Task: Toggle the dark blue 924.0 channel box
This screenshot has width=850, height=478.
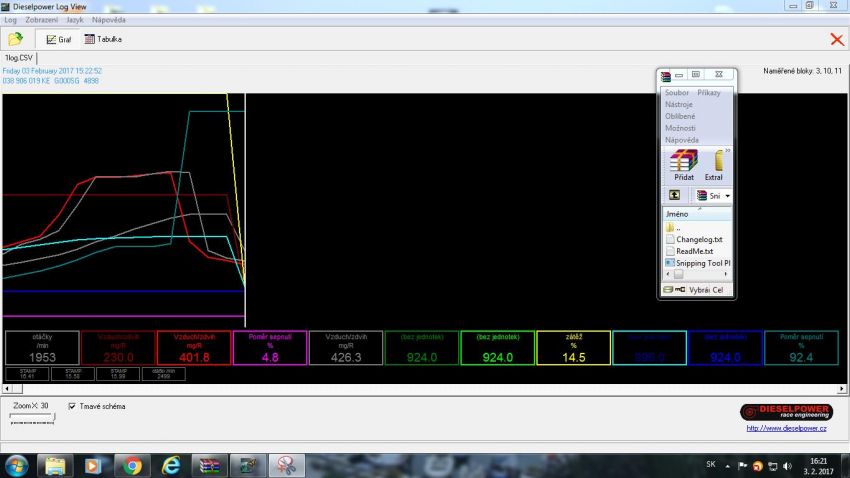Action: (725, 348)
